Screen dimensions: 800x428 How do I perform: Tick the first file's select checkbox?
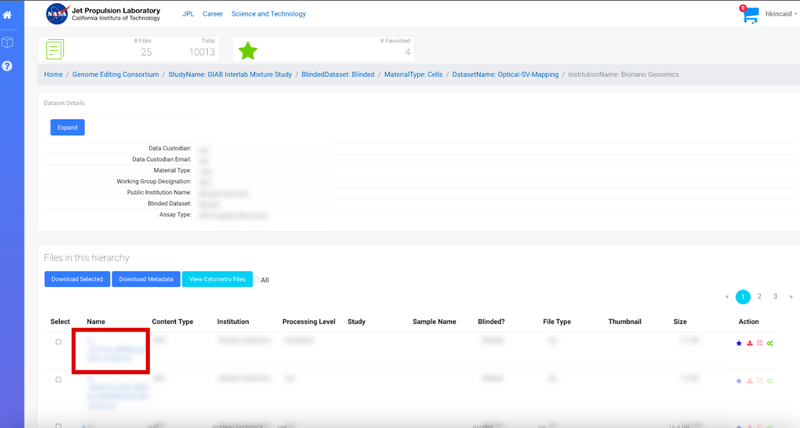(58, 342)
